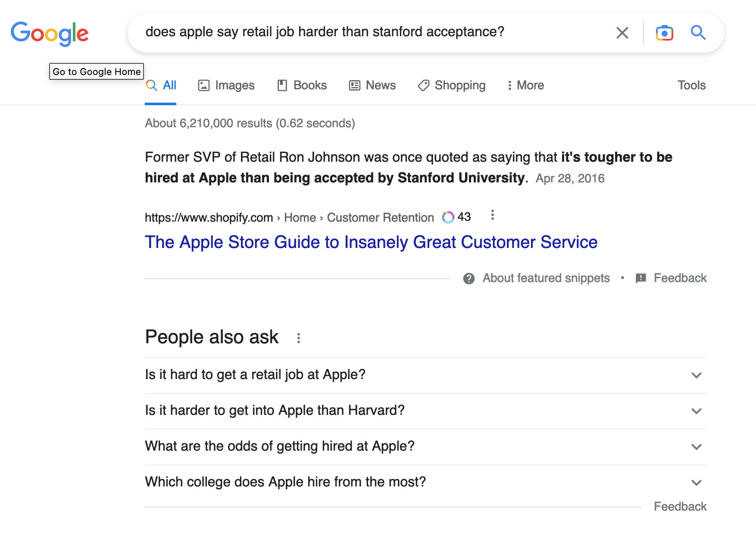The height and width of the screenshot is (533, 756).
Task: Clear the search query with the X icon
Action: click(x=622, y=33)
